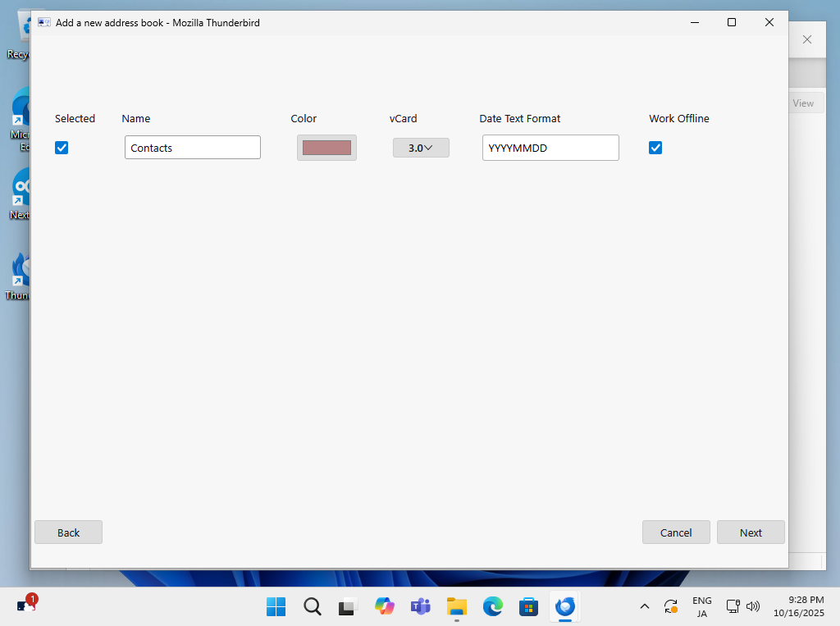Uncheck the Selected checkbox for Contacts
The width and height of the screenshot is (840, 626).
pos(62,148)
